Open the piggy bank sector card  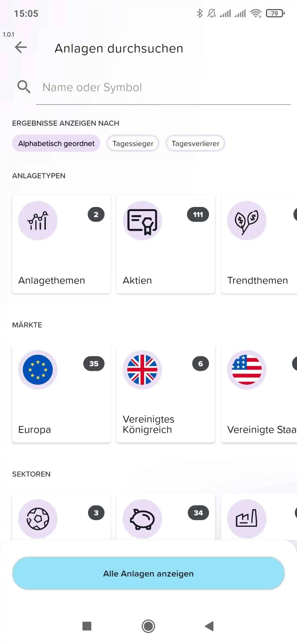166,517
